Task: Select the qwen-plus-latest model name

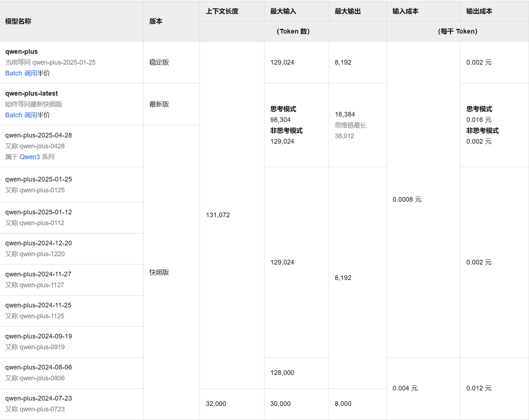Action: click(31, 93)
